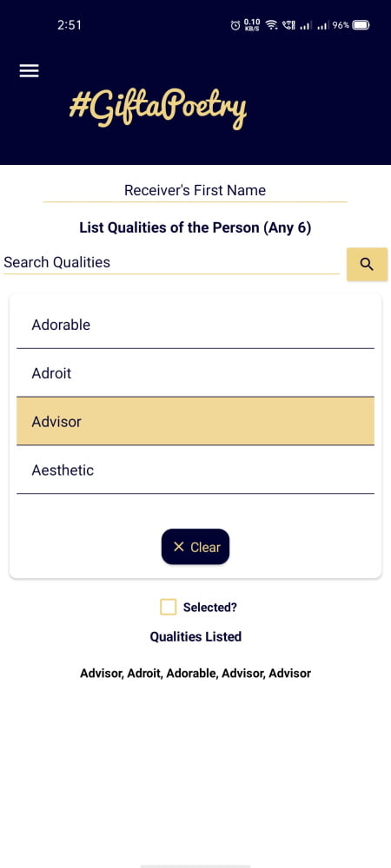Viewport: 391px width, 868px height.
Task: Tap the alarm clock status icon
Action: point(235,25)
